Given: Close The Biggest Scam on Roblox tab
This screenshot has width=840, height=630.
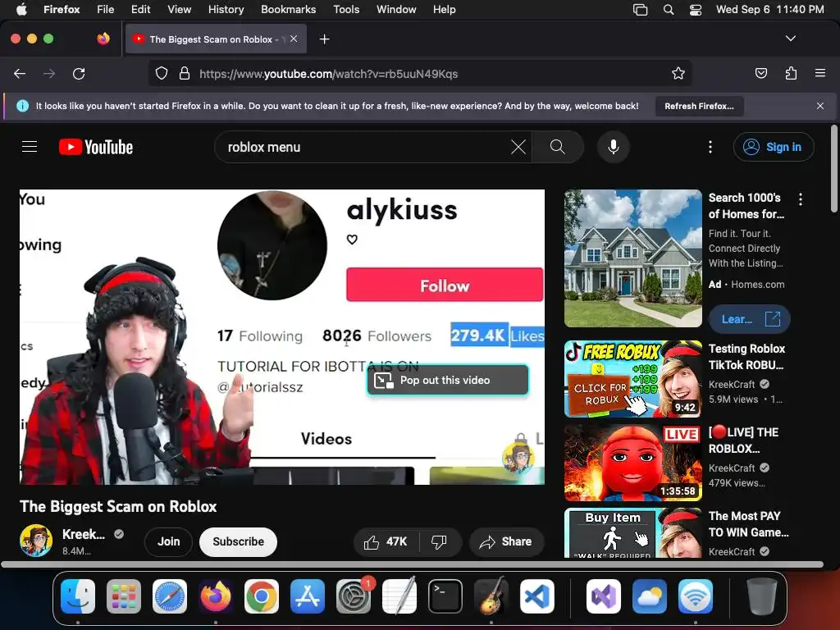Looking at the screenshot, I should click(294, 39).
